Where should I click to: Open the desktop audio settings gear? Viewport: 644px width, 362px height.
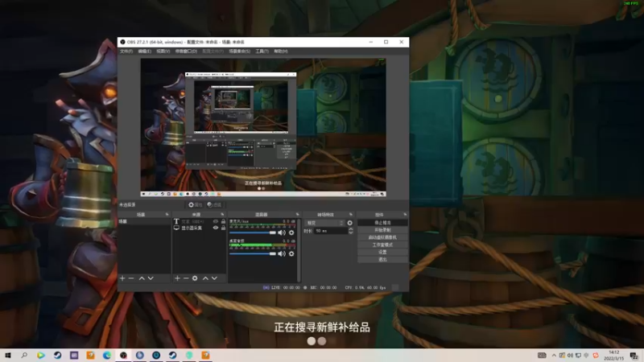[291, 254]
